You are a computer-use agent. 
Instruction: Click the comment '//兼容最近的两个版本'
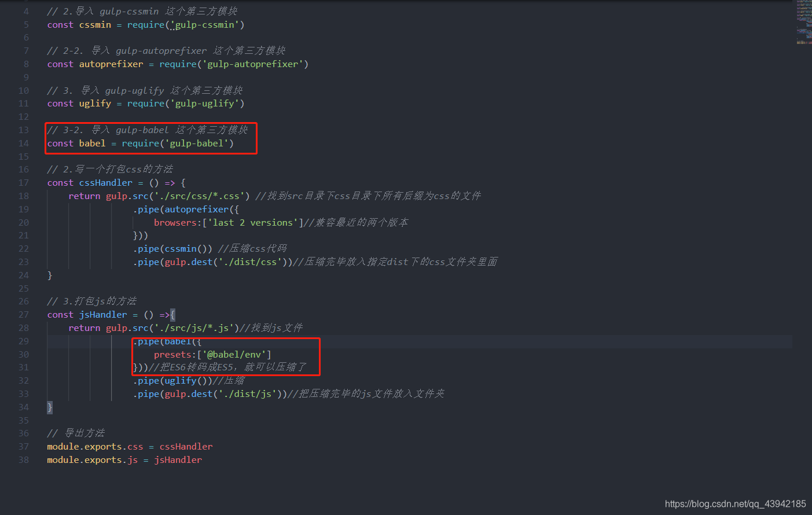click(356, 223)
